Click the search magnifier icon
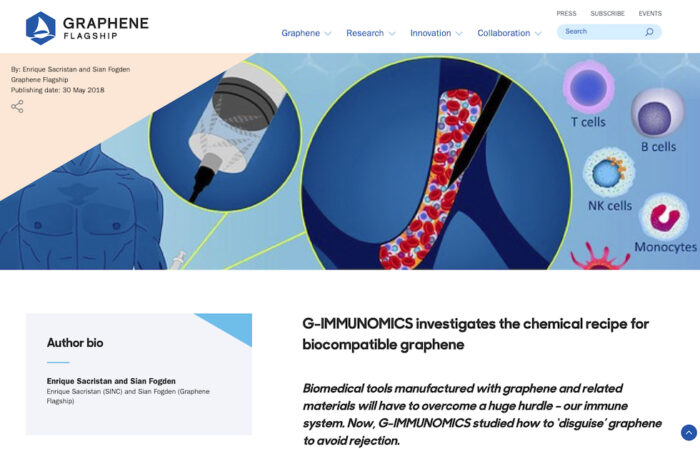 [x=649, y=32]
